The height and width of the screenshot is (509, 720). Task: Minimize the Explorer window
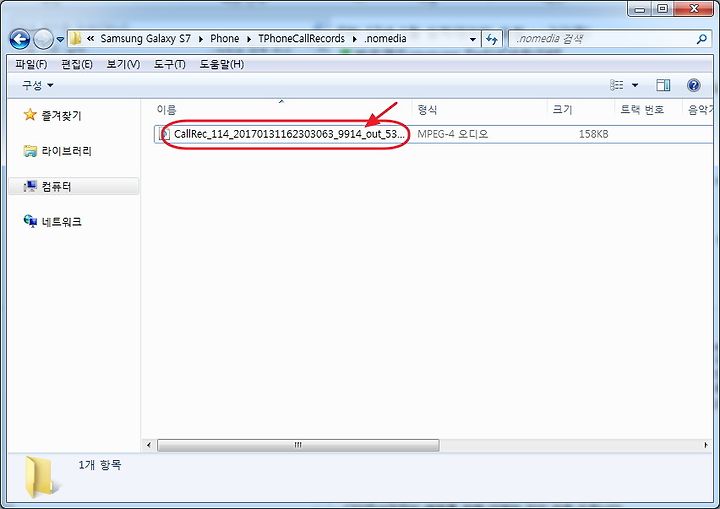640,9
